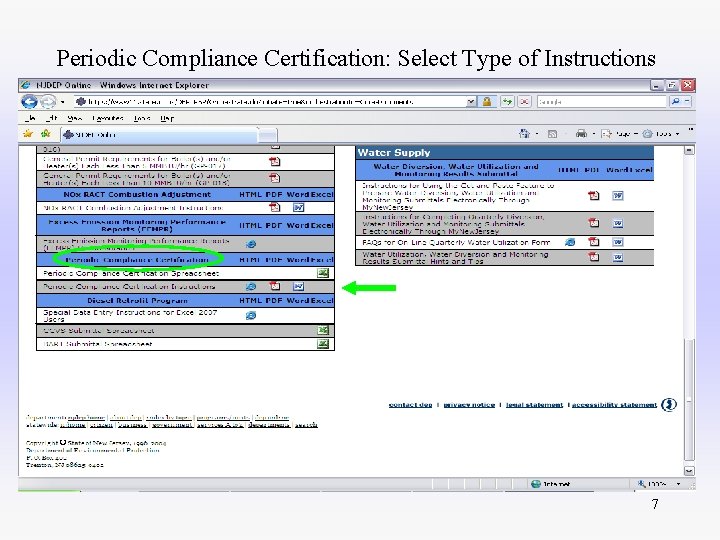
Task: Click inside the address bar URL field
Action: [x=271, y=101]
